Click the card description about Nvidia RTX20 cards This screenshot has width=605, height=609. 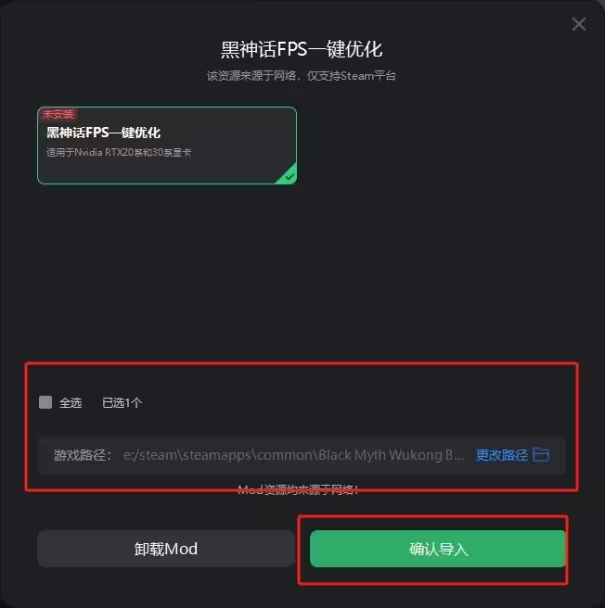[x=119, y=152]
